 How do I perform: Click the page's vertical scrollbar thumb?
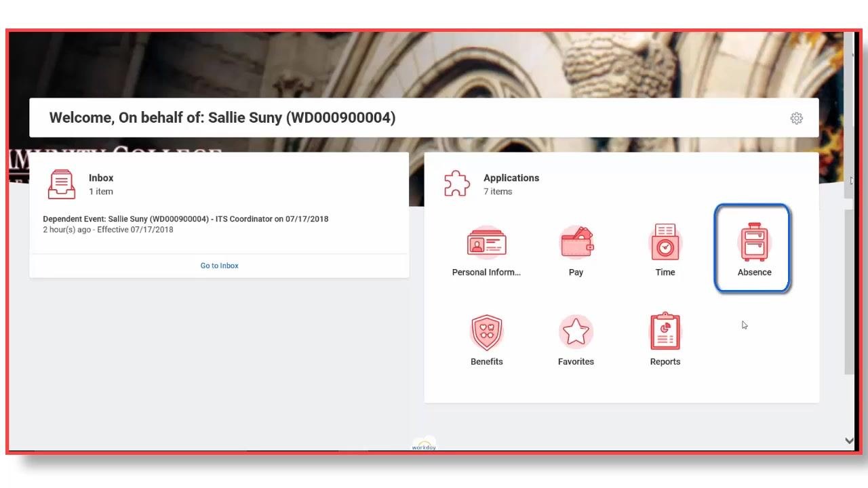(849, 291)
